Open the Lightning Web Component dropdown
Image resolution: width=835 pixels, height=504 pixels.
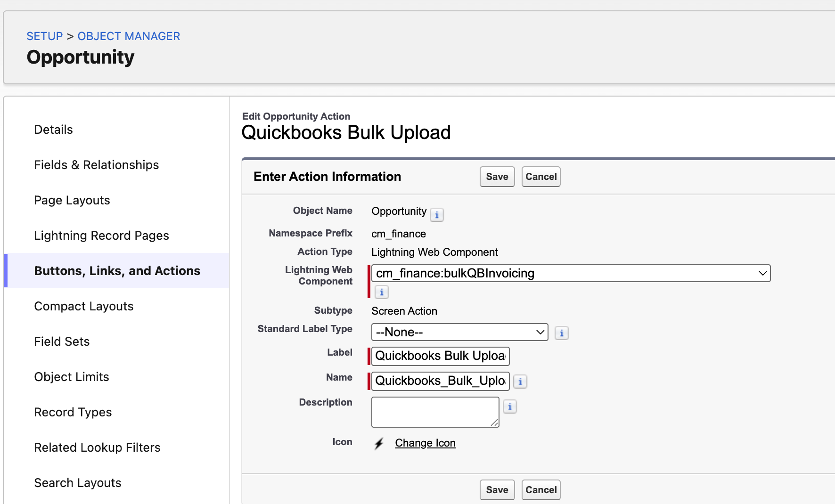(571, 273)
